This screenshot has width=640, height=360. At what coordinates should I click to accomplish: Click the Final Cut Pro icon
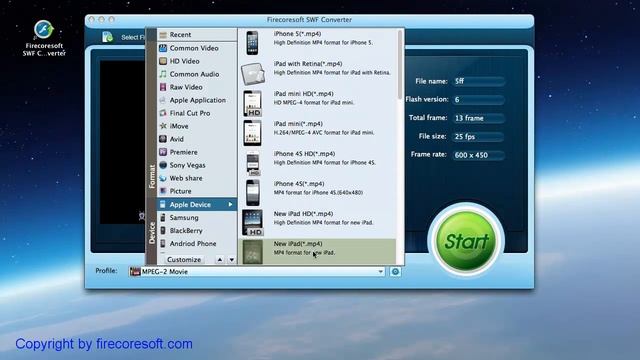[163, 113]
